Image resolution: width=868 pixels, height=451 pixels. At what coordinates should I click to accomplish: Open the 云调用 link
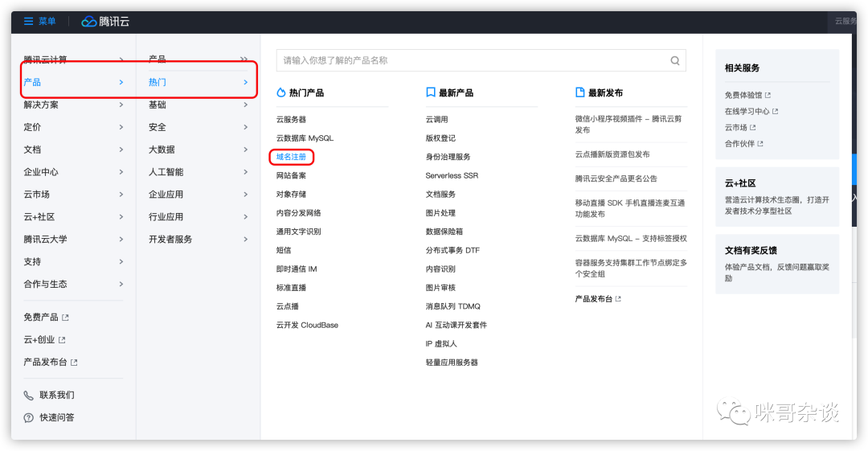pos(436,120)
